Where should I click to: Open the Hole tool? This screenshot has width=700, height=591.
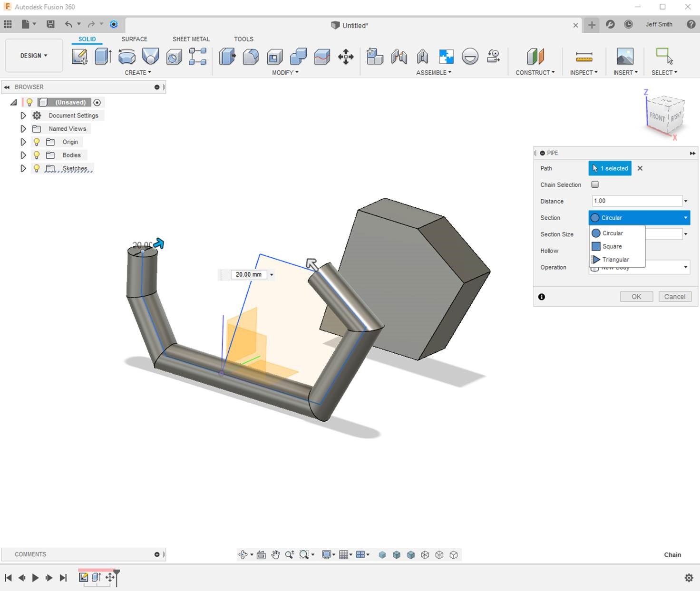click(174, 56)
